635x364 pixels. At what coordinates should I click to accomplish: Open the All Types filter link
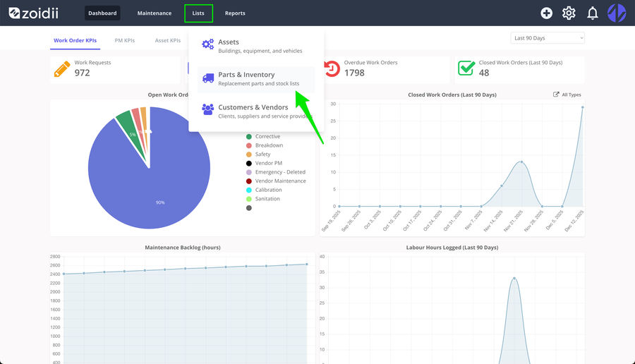coord(567,95)
